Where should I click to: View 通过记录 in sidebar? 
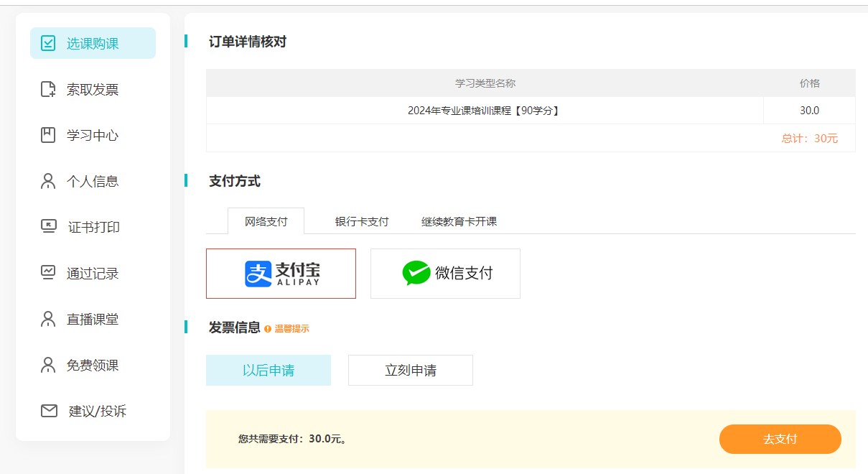(93, 273)
